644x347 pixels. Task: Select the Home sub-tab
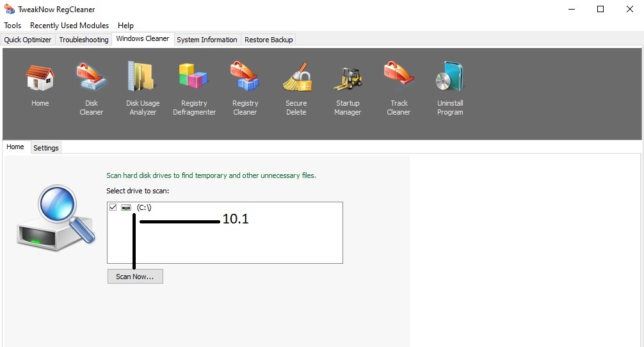(x=15, y=147)
